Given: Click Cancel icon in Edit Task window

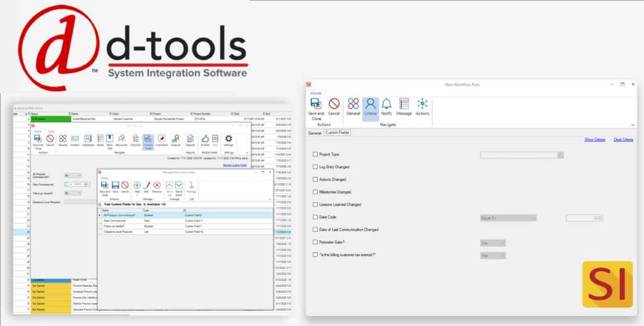Looking at the screenshot, I should pyautogui.click(x=50, y=140).
